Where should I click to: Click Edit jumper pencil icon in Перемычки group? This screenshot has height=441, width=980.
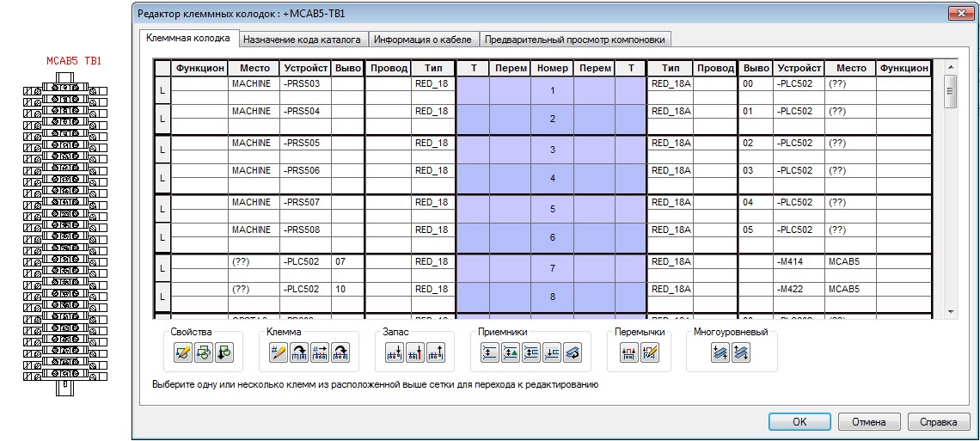[x=649, y=352]
